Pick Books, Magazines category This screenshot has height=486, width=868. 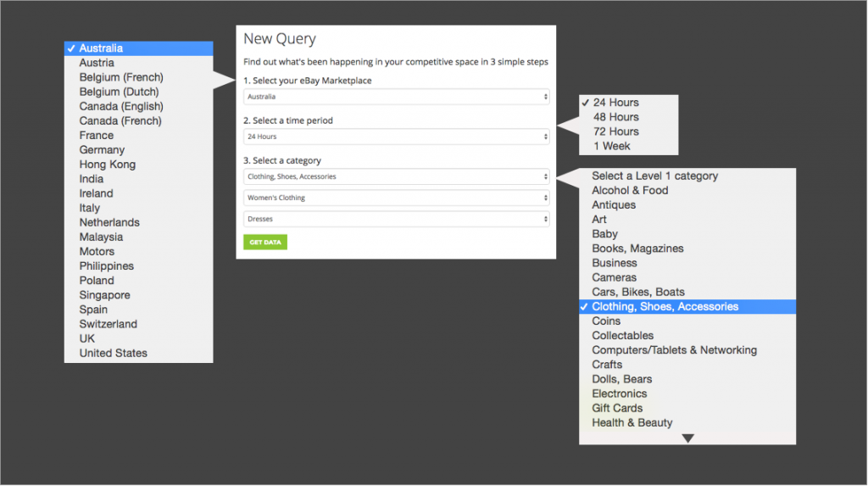[687, 249]
